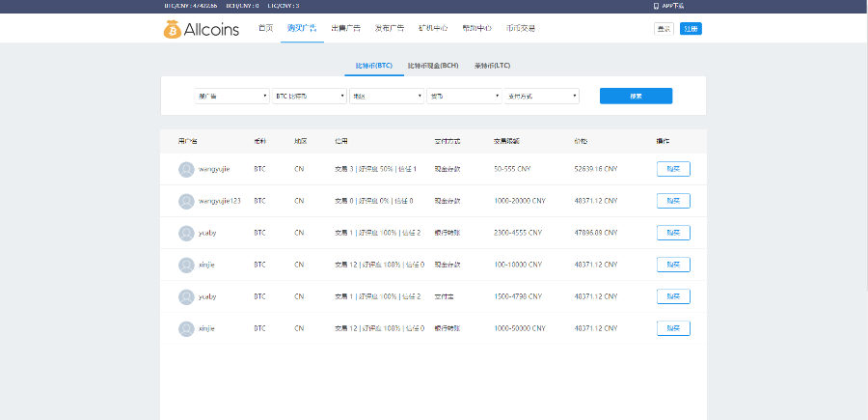
Task: Switch to the 比特币现金(BCH) tab
Action: (432, 66)
